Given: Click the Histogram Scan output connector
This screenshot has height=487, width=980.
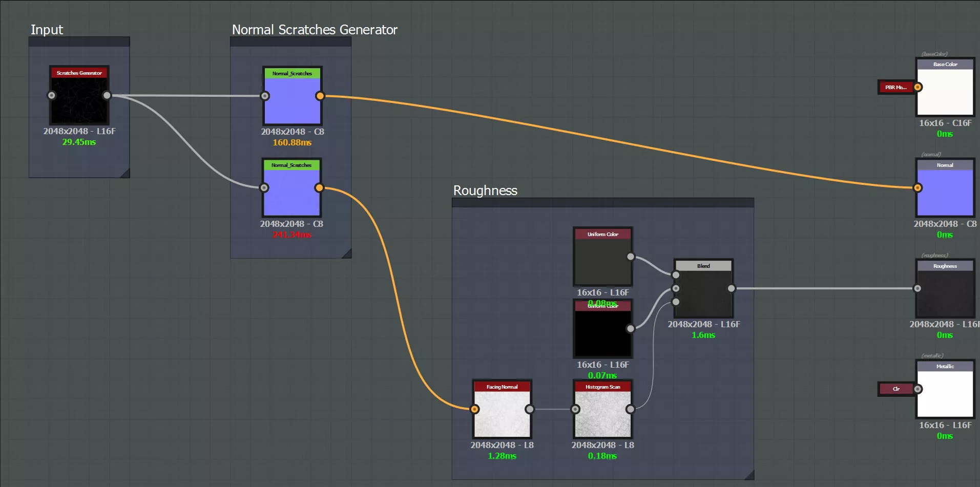Looking at the screenshot, I should [630, 409].
